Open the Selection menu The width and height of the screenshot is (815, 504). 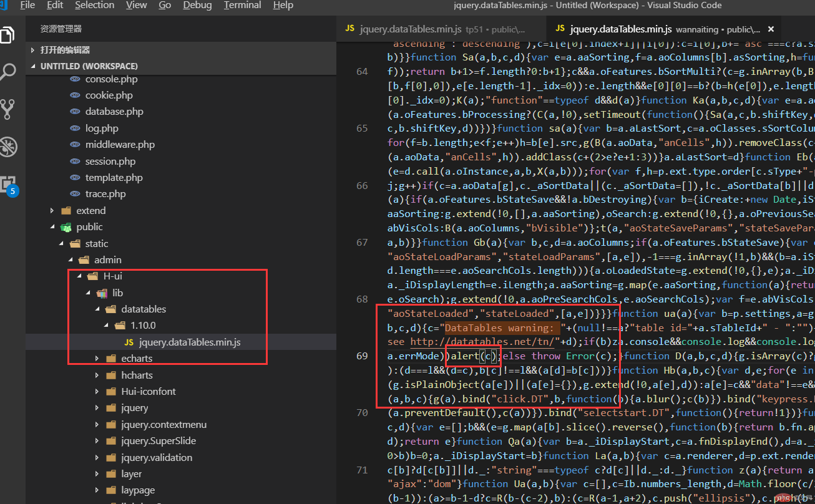[94, 5]
